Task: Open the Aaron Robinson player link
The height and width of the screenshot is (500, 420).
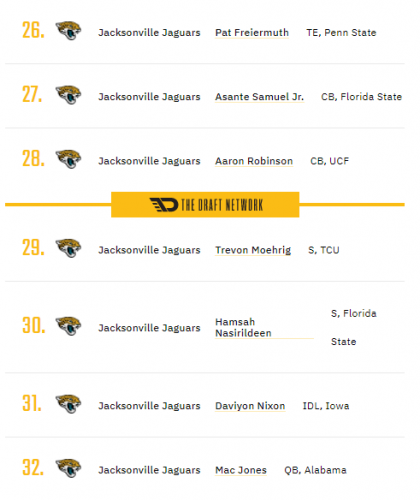Action: (x=254, y=161)
